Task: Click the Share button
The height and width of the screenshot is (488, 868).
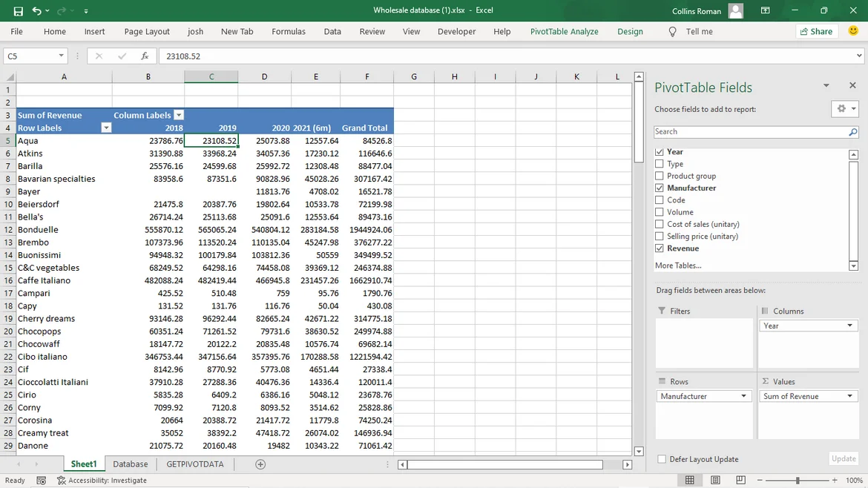Action: pyautogui.click(x=816, y=32)
